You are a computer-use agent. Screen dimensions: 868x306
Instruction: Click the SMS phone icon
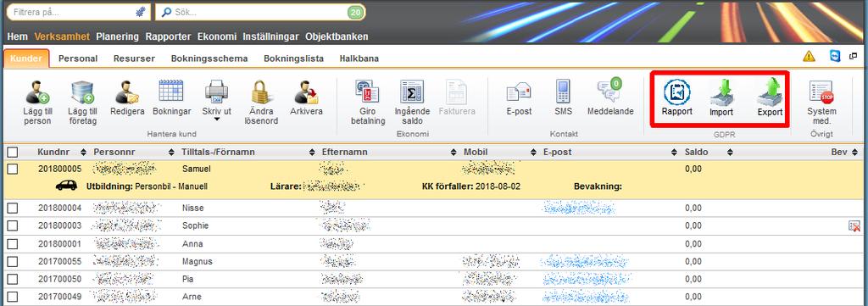[564, 92]
